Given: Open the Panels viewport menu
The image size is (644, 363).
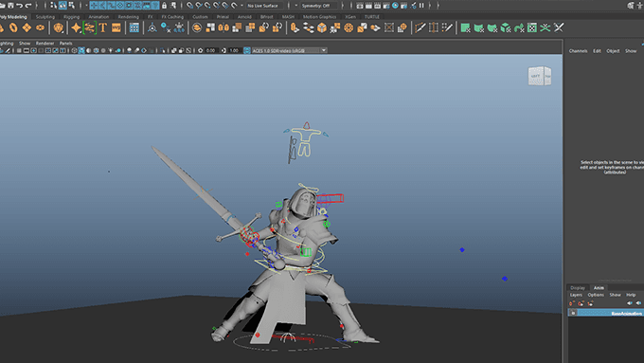Looking at the screenshot, I should pos(65,44).
